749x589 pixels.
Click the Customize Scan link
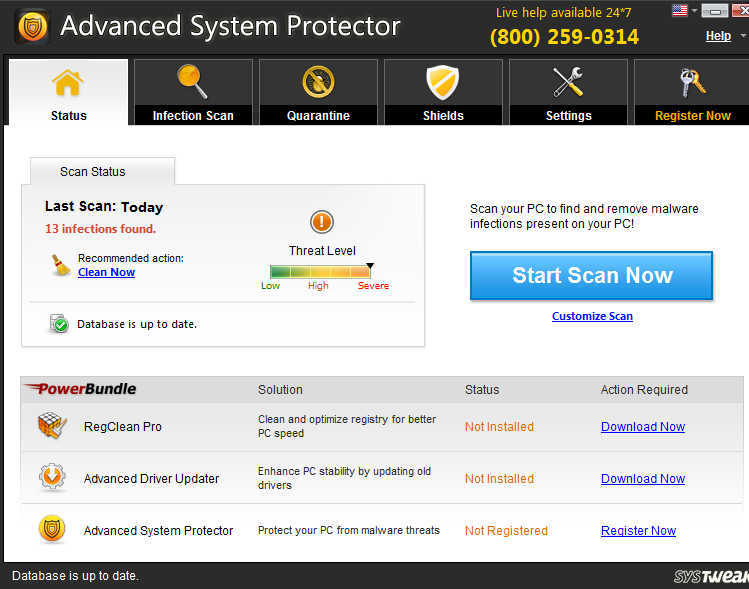pyautogui.click(x=592, y=316)
